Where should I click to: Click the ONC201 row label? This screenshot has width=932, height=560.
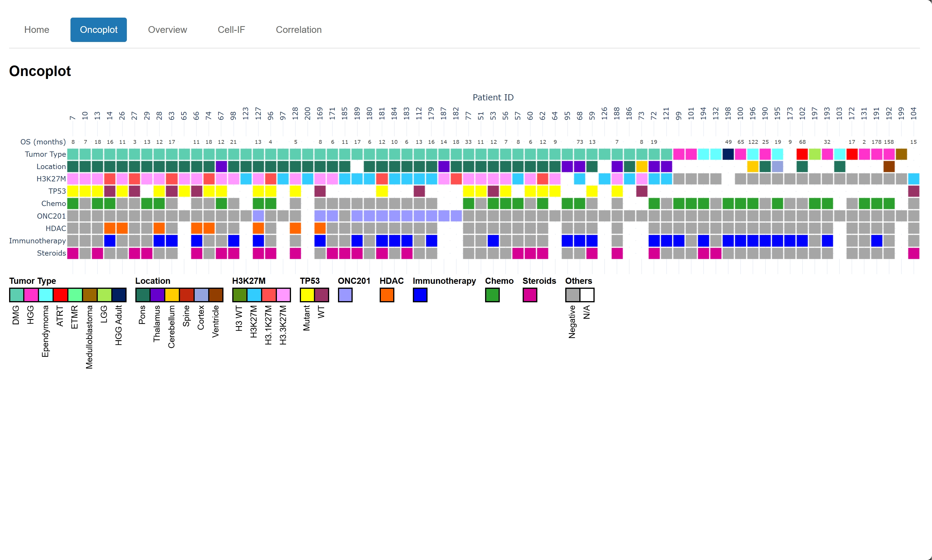(51, 216)
